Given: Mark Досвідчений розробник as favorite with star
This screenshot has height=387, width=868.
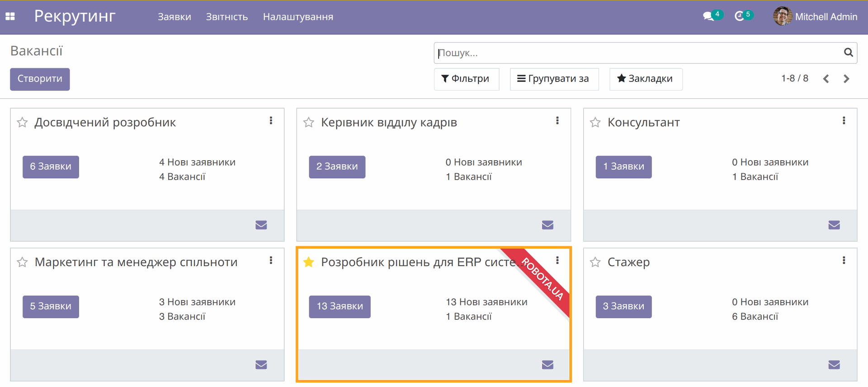Looking at the screenshot, I should (22, 122).
